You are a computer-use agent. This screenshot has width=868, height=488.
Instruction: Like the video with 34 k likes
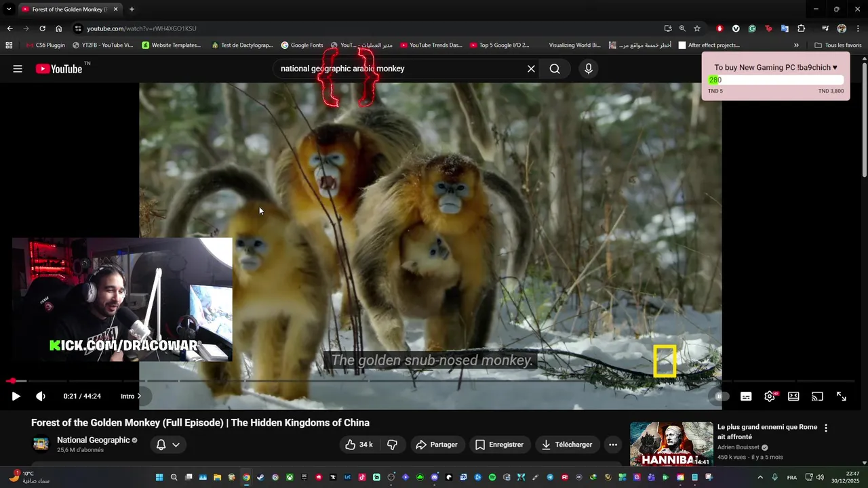[x=358, y=445]
